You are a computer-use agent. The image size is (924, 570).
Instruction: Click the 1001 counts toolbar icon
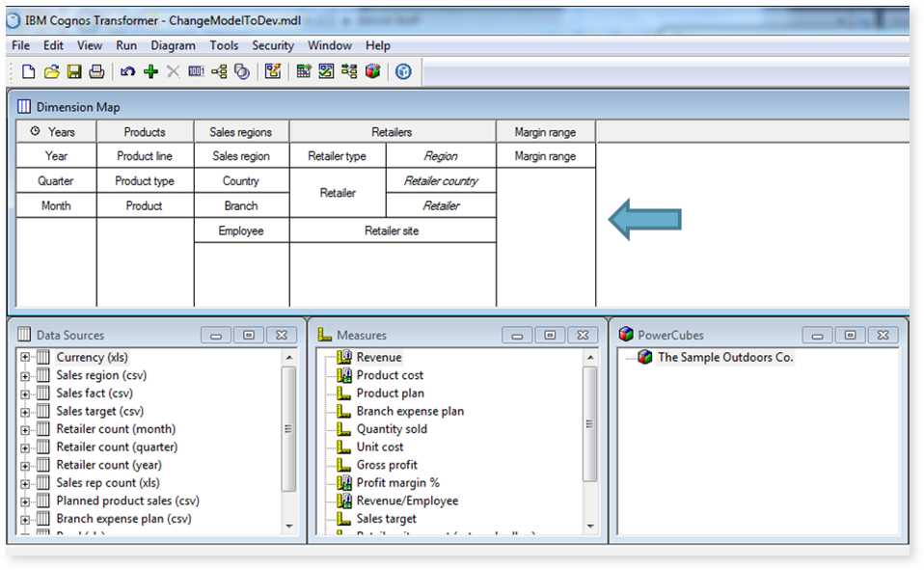[196, 72]
